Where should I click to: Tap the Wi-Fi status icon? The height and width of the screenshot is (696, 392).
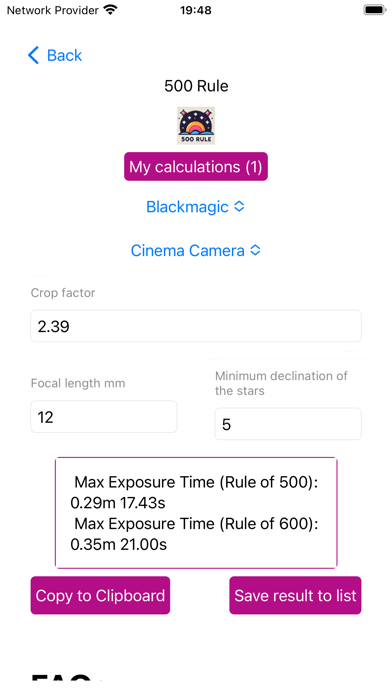[110, 10]
